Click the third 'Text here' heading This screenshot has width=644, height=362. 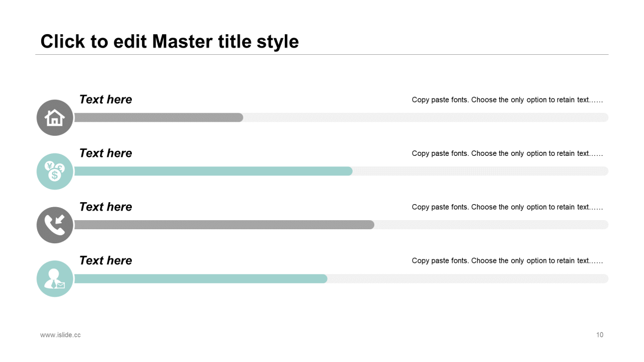(x=106, y=207)
